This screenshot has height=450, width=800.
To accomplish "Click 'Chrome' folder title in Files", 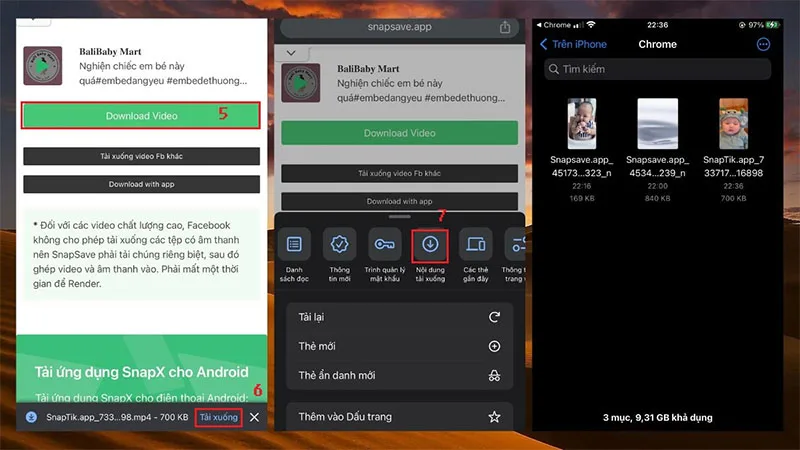I will tap(657, 44).
